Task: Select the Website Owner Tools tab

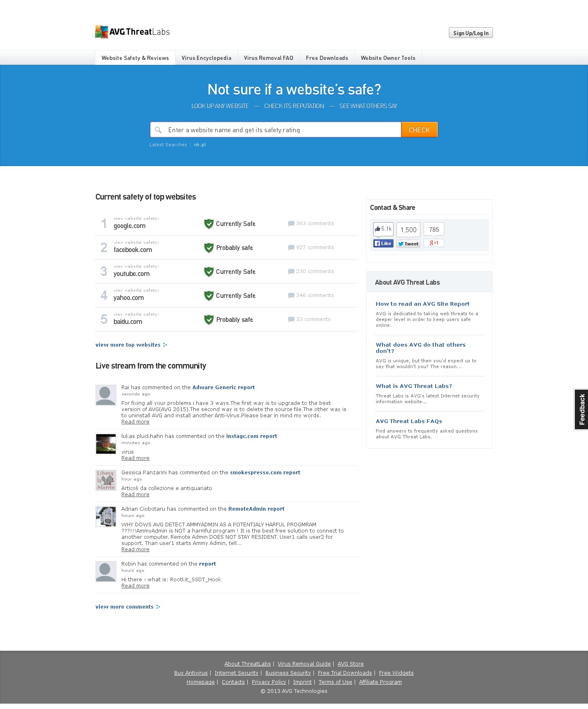Action: (388, 58)
